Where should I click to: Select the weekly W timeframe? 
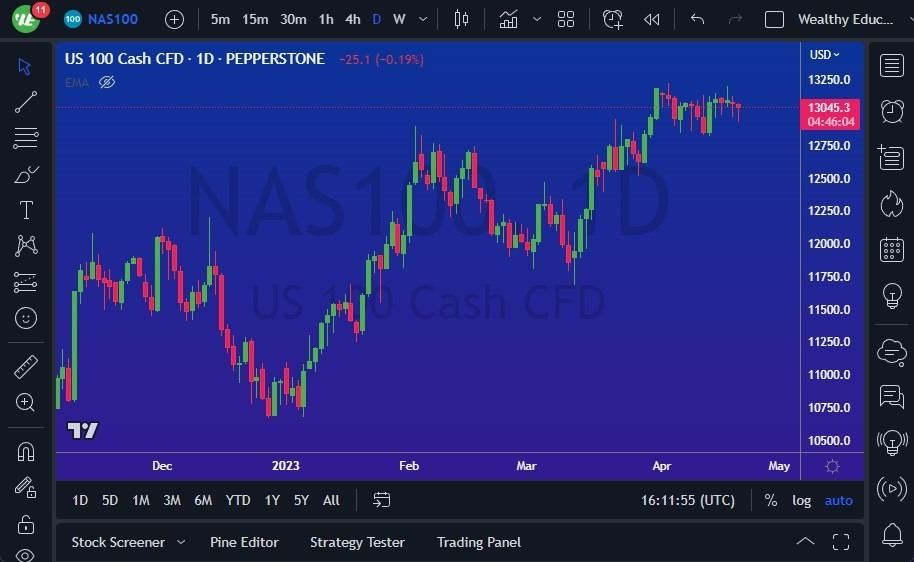point(399,19)
